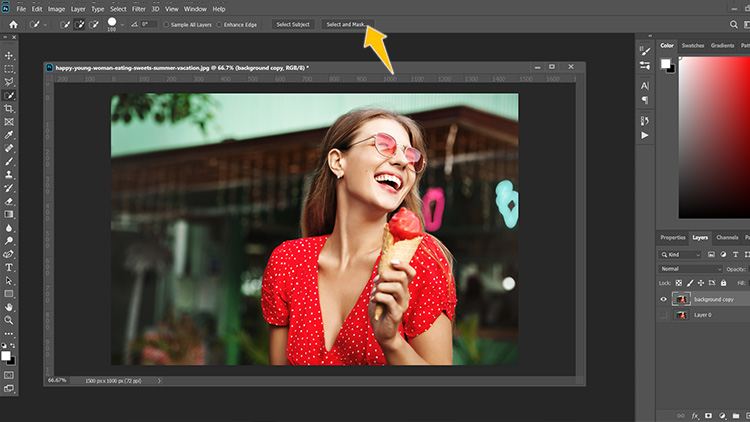Image resolution: width=750 pixels, height=422 pixels.
Task: Select the Horizontal Type tool
Action: pyautogui.click(x=9, y=267)
